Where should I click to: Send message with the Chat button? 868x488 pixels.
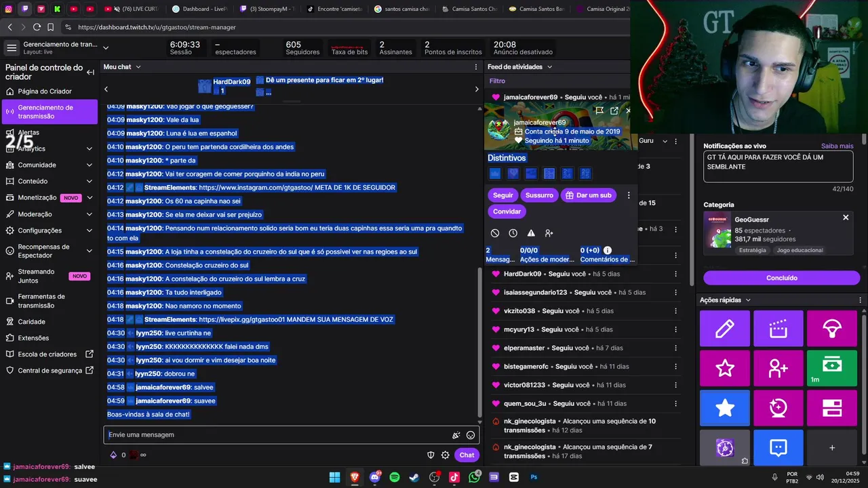[467, 455]
